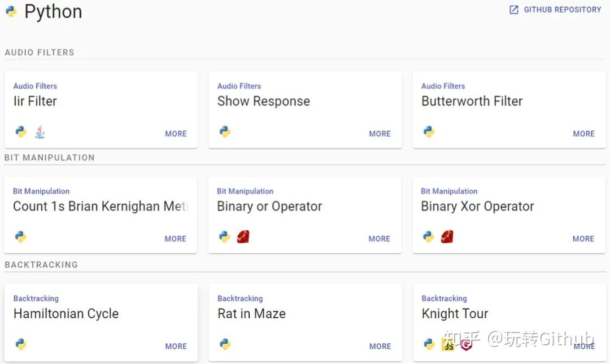
Task: Click the Ruby icon on Binary Xor Operator card
Action: 447,237
